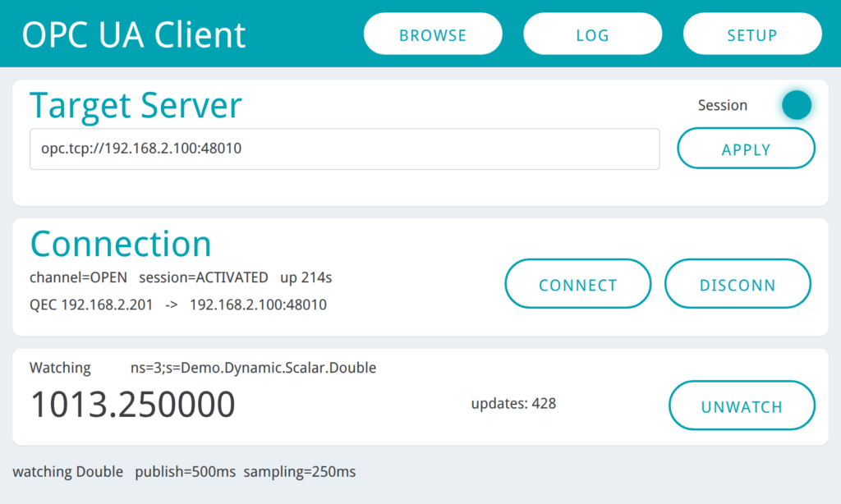The width and height of the screenshot is (841, 504).
Task: Click the session=ACTIVATED status text
Action: [204, 277]
